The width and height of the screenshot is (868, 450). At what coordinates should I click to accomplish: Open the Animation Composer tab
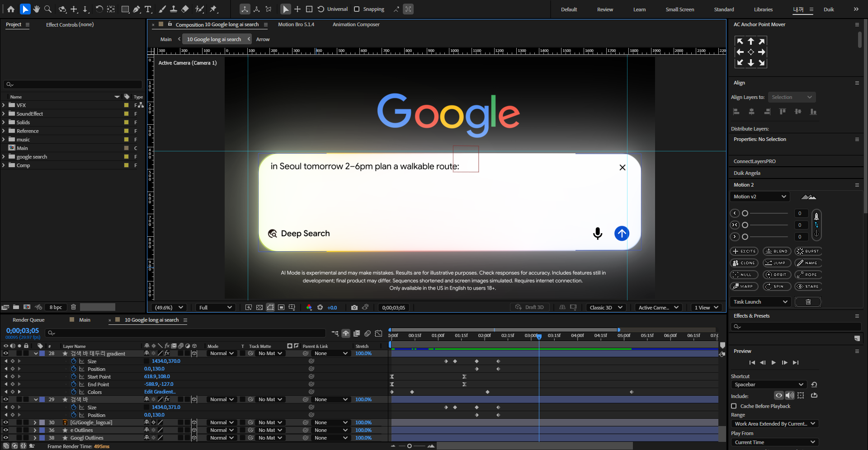coord(356,24)
